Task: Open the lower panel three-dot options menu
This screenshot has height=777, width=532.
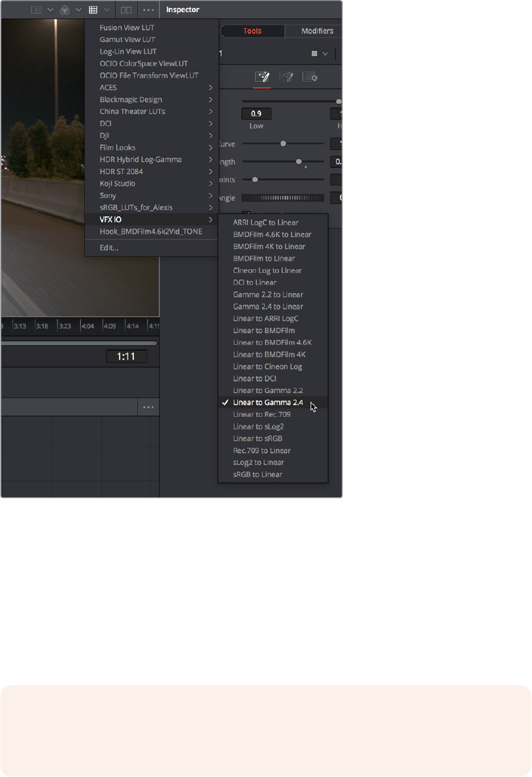Action: 148,408
